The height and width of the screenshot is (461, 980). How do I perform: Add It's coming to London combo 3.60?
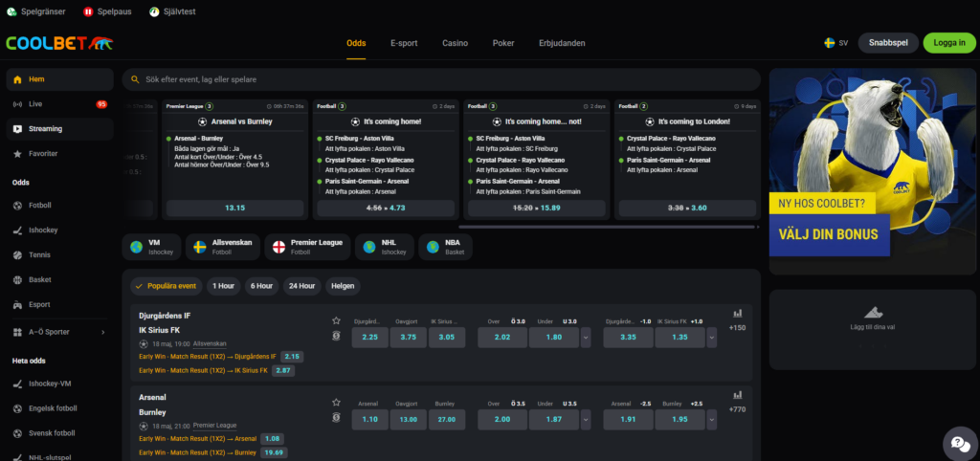coord(687,208)
